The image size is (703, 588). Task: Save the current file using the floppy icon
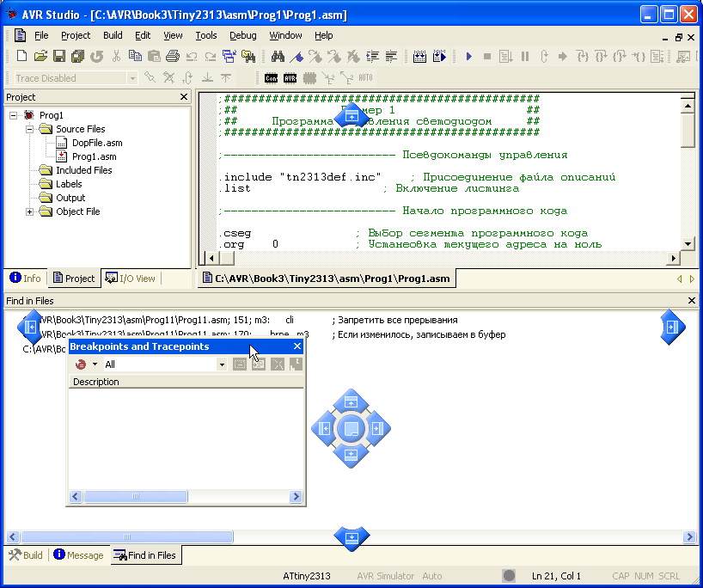click(x=59, y=56)
